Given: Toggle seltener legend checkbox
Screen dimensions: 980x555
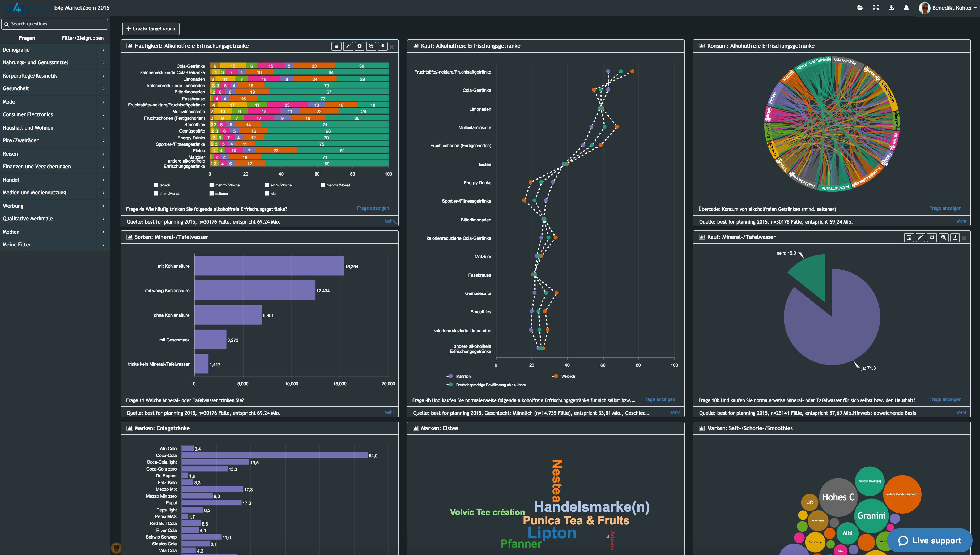Looking at the screenshot, I should click(212, 194).
